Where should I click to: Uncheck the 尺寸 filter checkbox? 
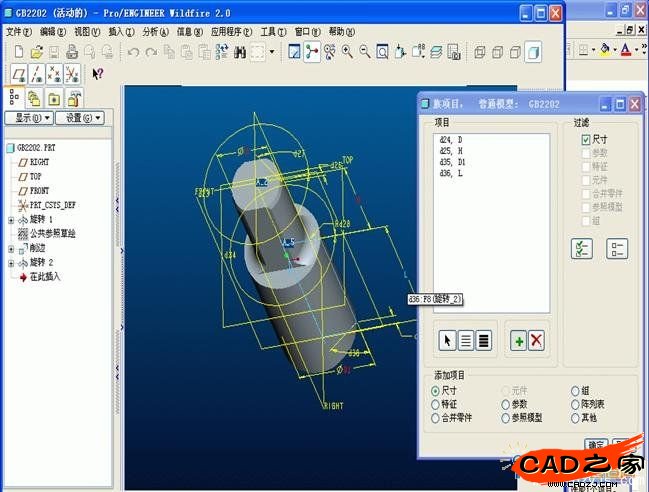pos(587,140)
